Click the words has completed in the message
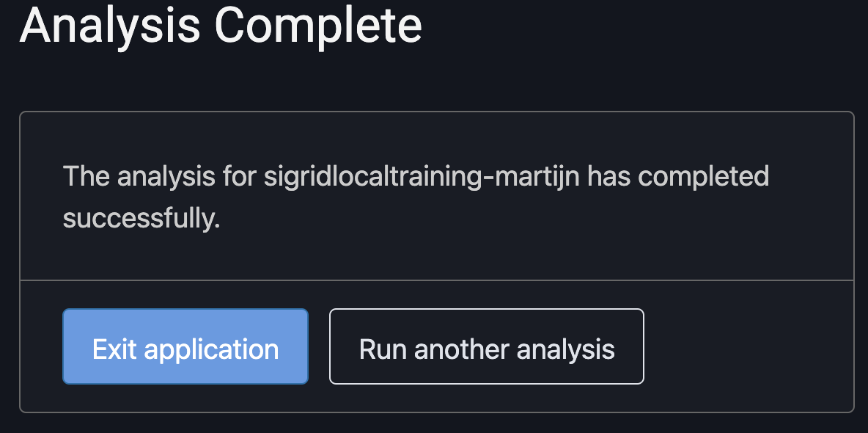Screen dimensions: 868x433 click(679, 177)
